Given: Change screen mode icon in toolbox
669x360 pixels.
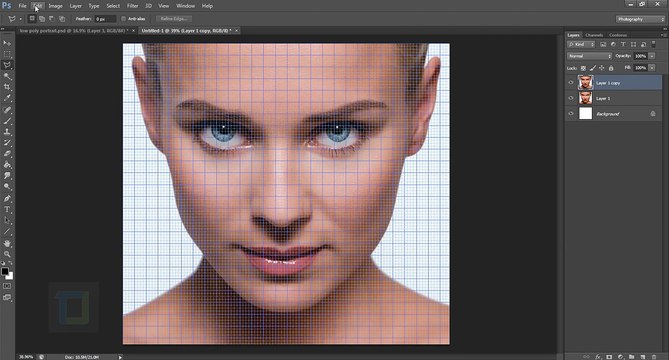Looking at the screenshot, I should pyautogui.click(x=7, y=298).
